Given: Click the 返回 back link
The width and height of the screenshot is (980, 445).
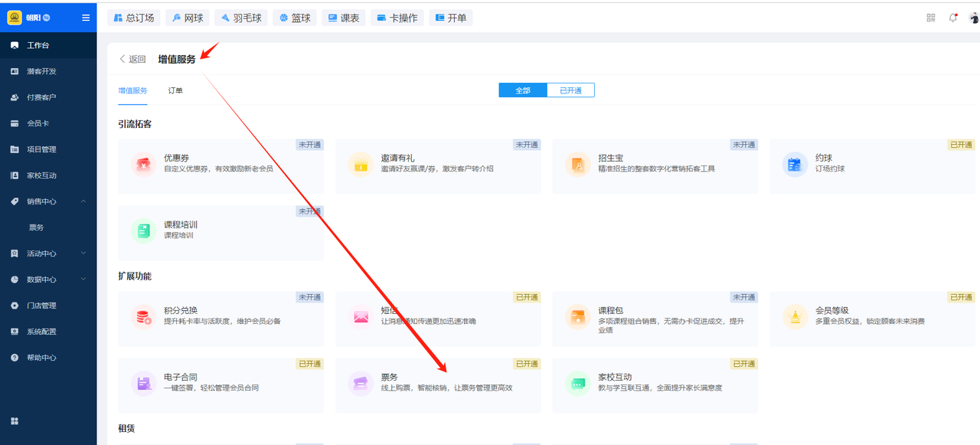Looking at the screenshot, I should 132,59.
